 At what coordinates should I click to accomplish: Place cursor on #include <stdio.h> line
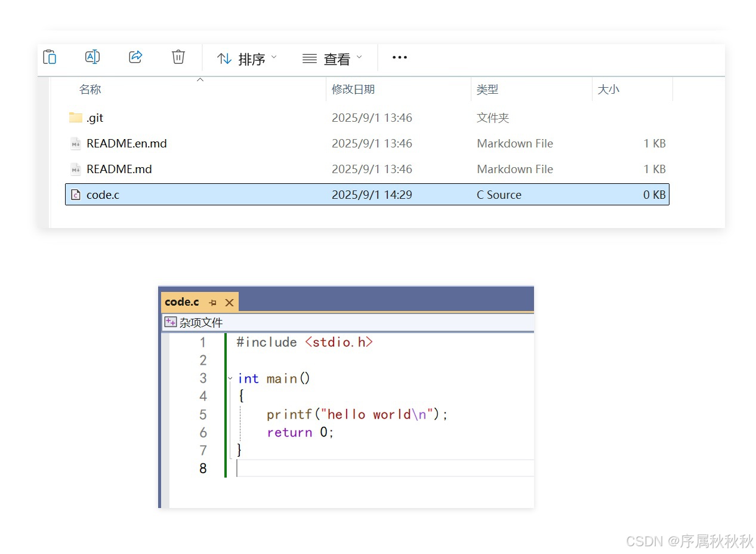point(304,342)
